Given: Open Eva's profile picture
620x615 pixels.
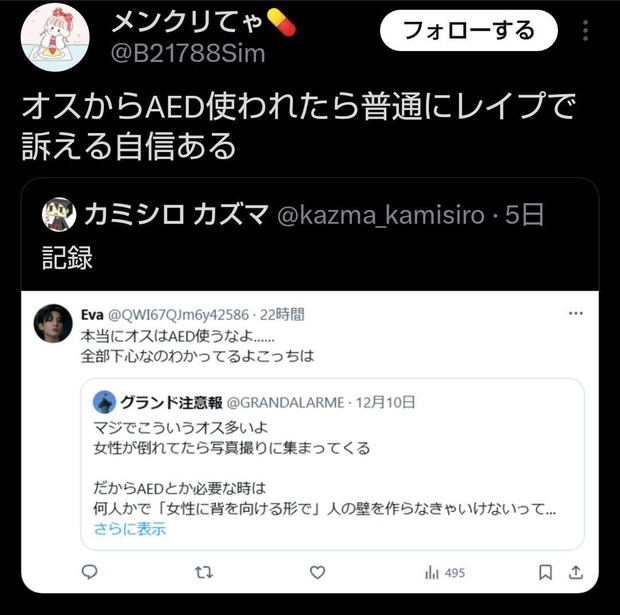Looking at the screenshot, I should (53, 323).
